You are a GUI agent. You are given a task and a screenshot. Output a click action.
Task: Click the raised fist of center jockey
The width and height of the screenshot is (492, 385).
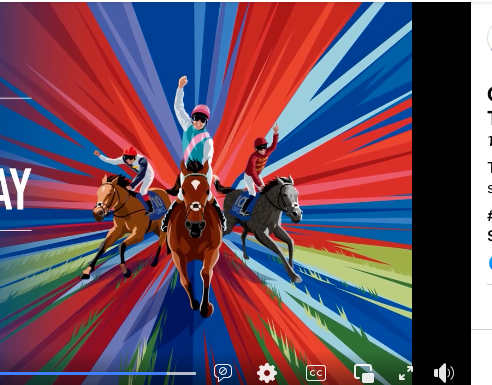[183, 81]
